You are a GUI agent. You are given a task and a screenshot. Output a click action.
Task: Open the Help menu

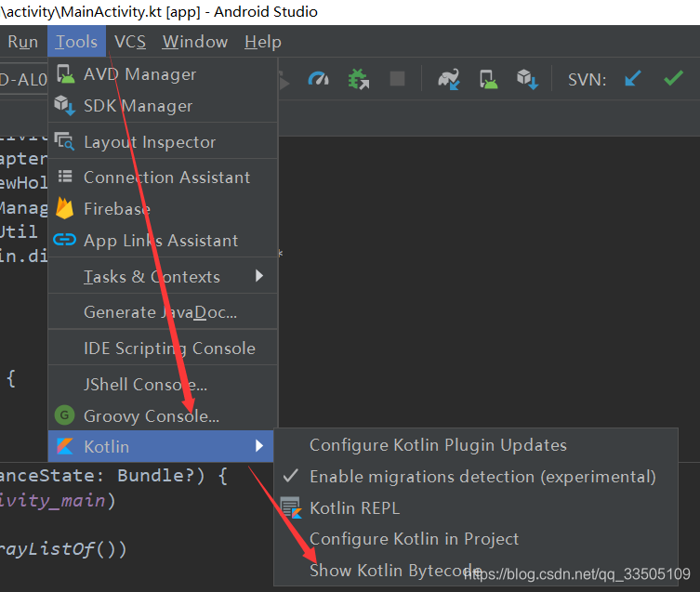point(262,42)
